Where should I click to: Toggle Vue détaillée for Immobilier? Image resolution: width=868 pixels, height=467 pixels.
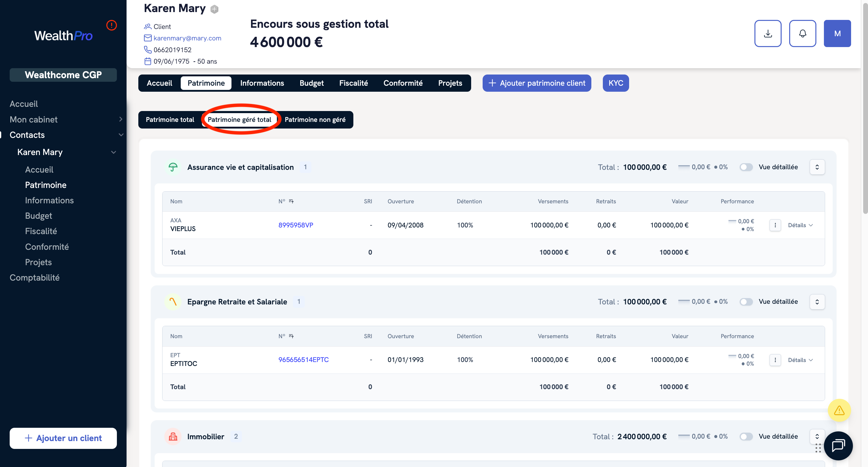(746, 436)
